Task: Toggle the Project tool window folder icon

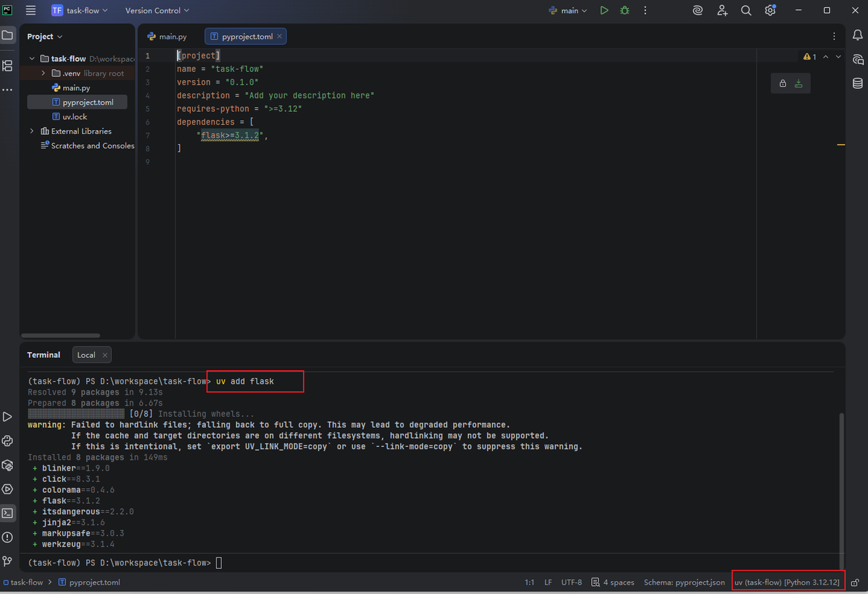Action: [7, 35]
